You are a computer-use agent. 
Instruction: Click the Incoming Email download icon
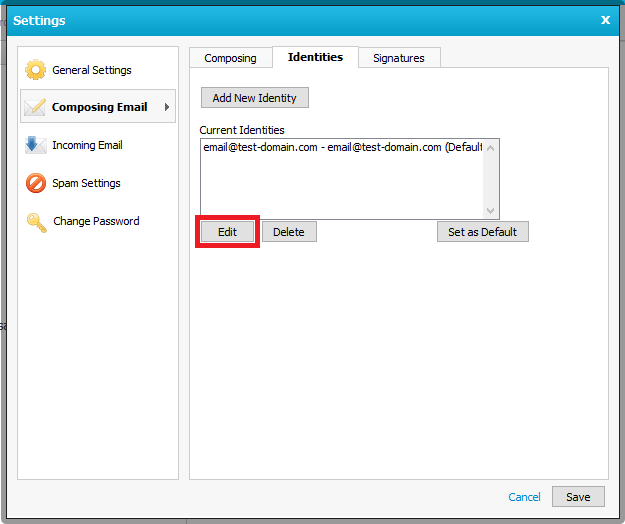tap(35, 145)
